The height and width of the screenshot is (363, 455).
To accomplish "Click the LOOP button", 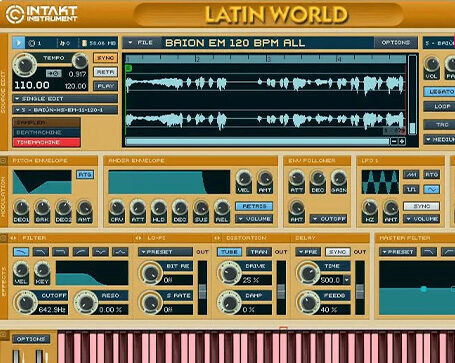I will click(x=439, y=107).
